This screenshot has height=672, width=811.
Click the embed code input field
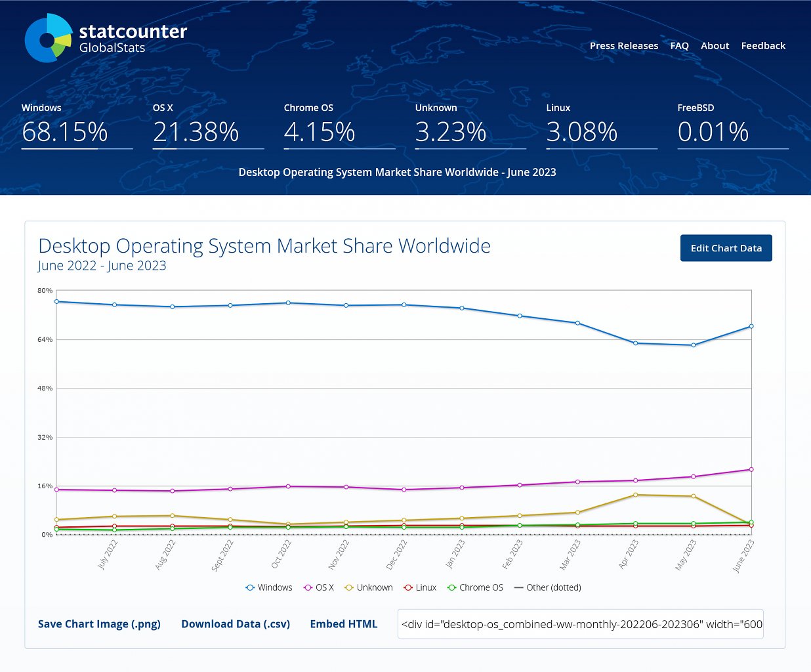click(580, 624)
